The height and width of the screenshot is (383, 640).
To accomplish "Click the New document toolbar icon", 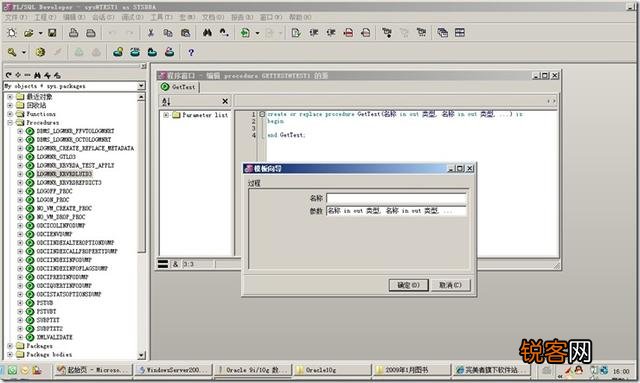I will [x=11, y=33].
